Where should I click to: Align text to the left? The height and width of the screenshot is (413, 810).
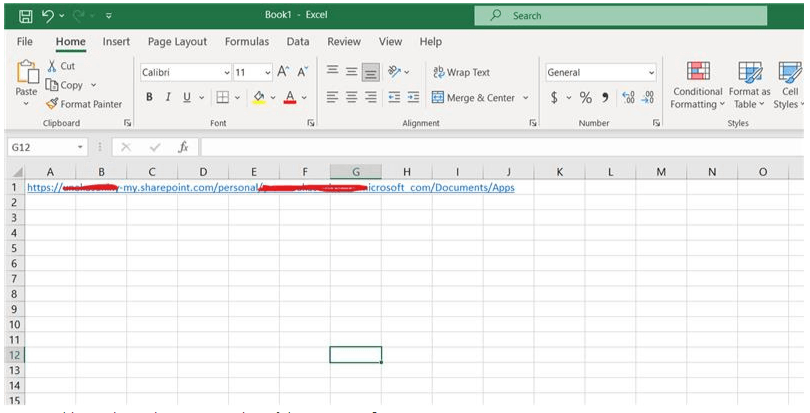(332, 97)
